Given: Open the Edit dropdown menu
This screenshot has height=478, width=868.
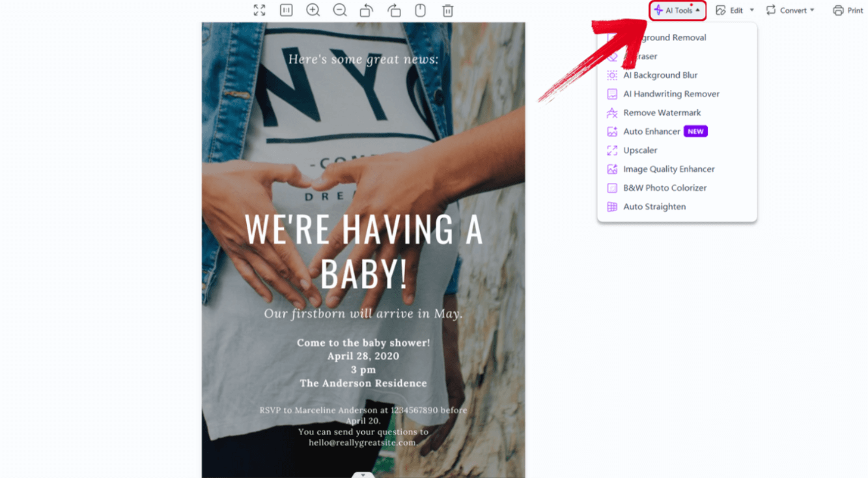Looking at the screenshot, I should 734,10.
